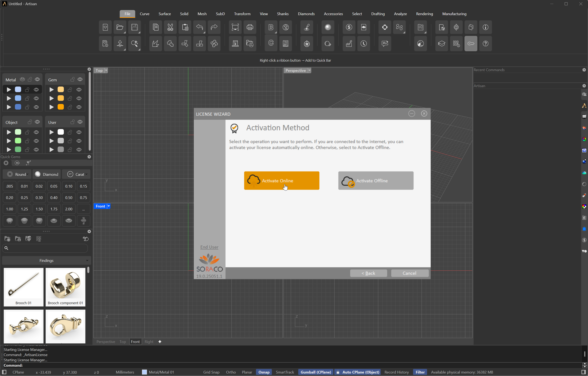Toggle the lock on the Metal group header
Viewport: 588px width, 376px height.
coord(30,79)
